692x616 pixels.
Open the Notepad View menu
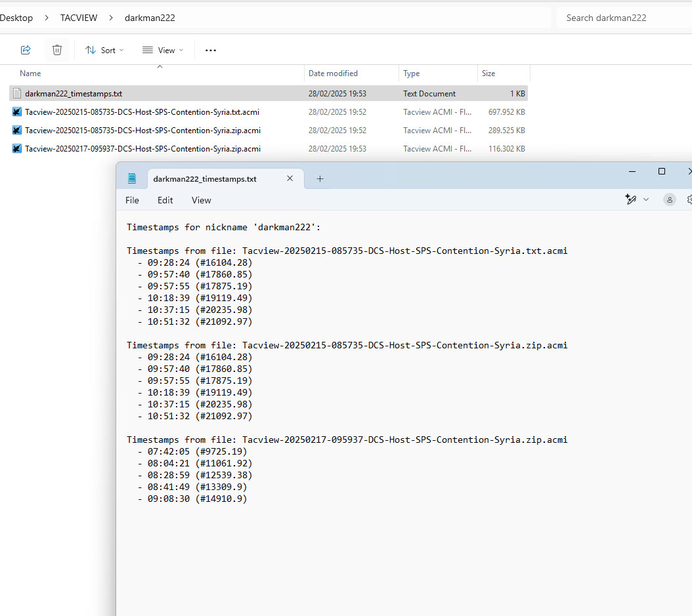tap(201, 200)
